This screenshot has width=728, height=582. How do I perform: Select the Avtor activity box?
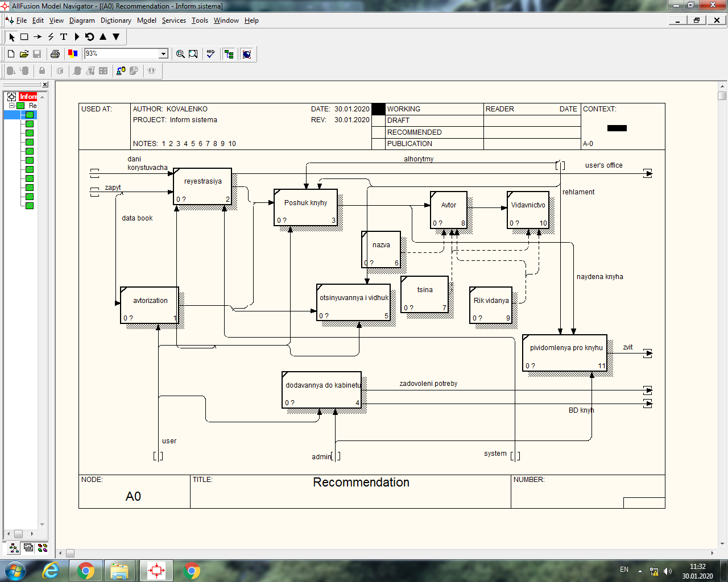(449, 210)
